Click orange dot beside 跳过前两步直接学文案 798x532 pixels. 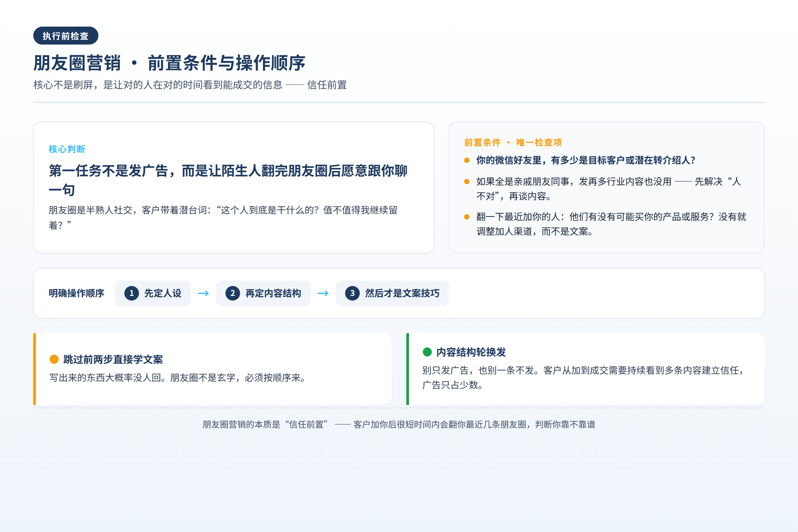(54, 359)
